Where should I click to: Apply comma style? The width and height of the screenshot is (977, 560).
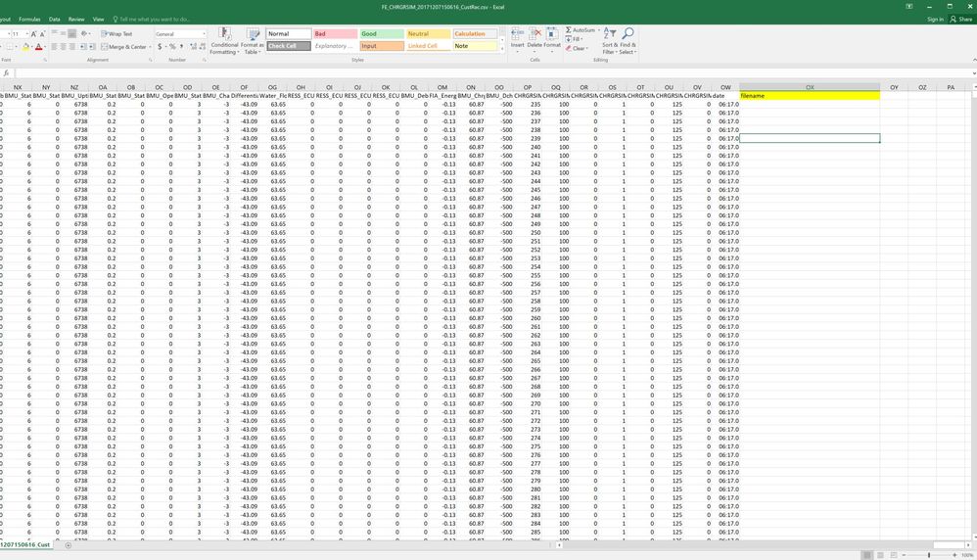(x=181, y=47)
